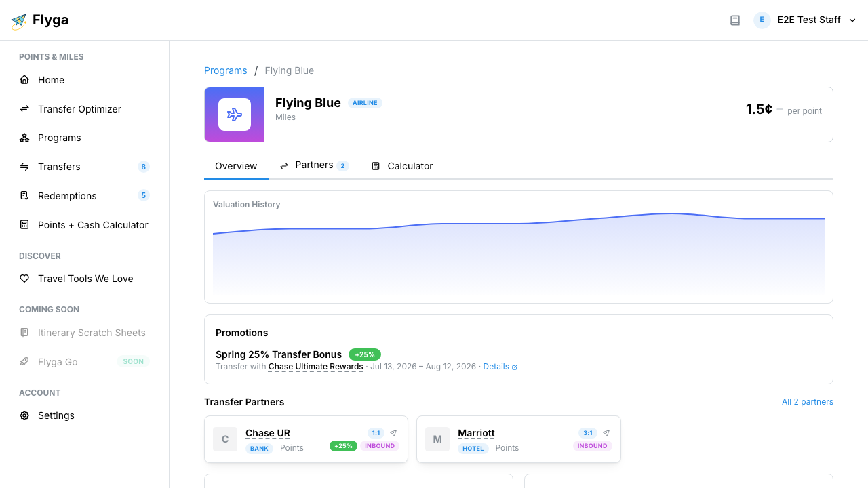Image resolution: width=868 pixels, height=488 pixels.
Task: Open Transfer Optimizer from sidebar
Action: coord(84,109)
